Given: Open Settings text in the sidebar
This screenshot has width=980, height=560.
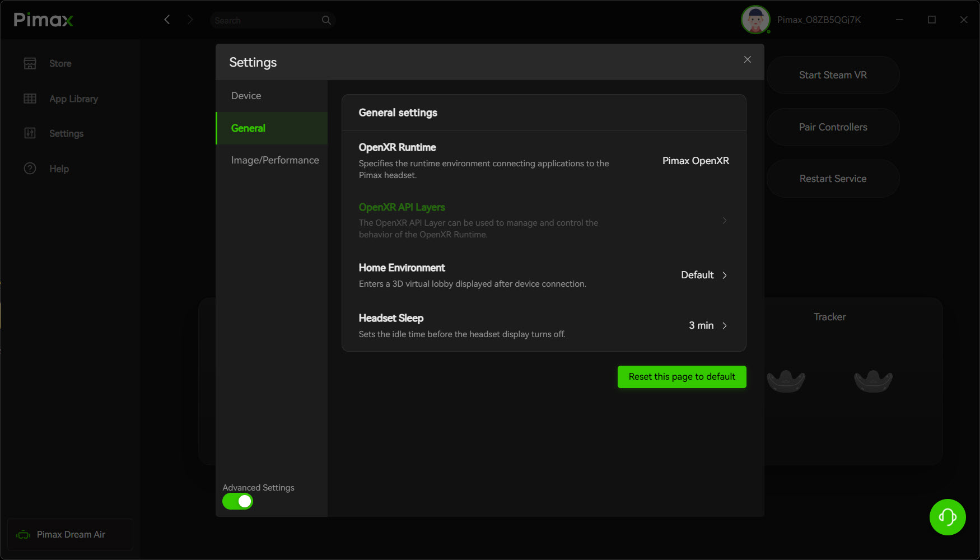Looking at the screenshot, I should click(x=66, y=134).
